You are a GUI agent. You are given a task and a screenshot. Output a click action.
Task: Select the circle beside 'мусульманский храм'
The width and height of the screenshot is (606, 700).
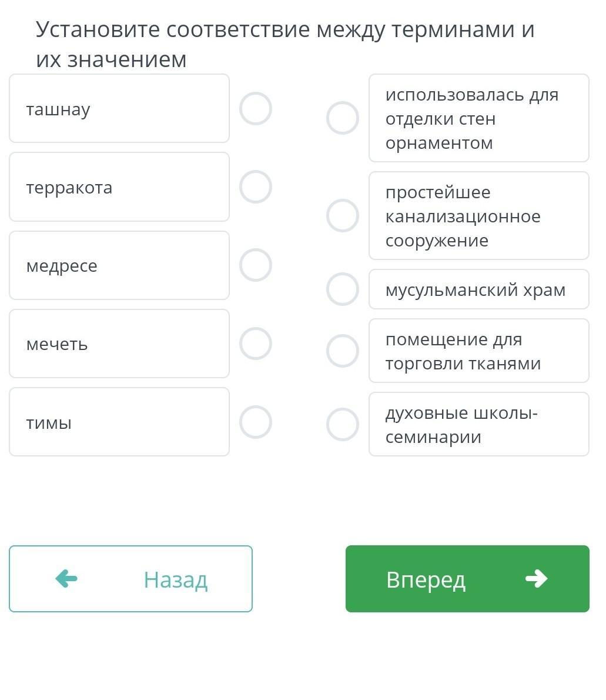[343, 289]
